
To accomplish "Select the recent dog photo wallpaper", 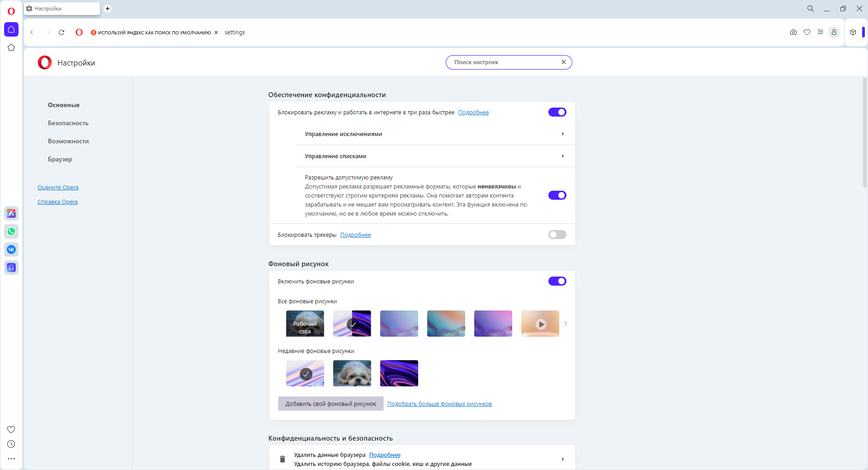I will pos(352,373).
